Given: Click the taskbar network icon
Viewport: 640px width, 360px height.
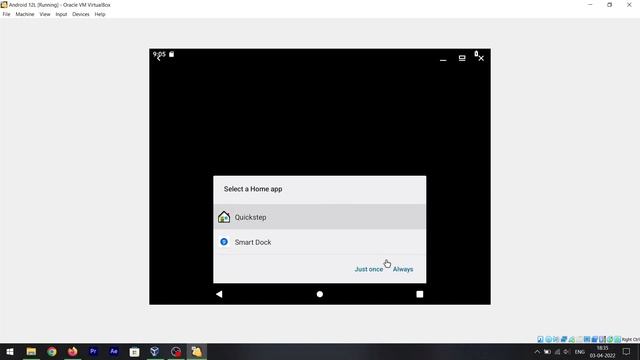Looking at the screenshot, I should pos(557,351).
